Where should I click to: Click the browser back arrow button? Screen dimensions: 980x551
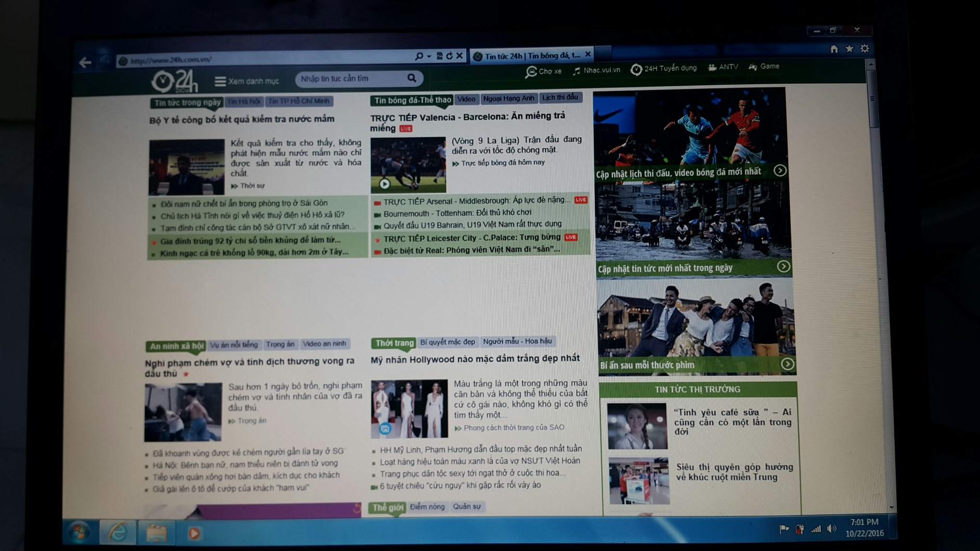click(85, 63)
